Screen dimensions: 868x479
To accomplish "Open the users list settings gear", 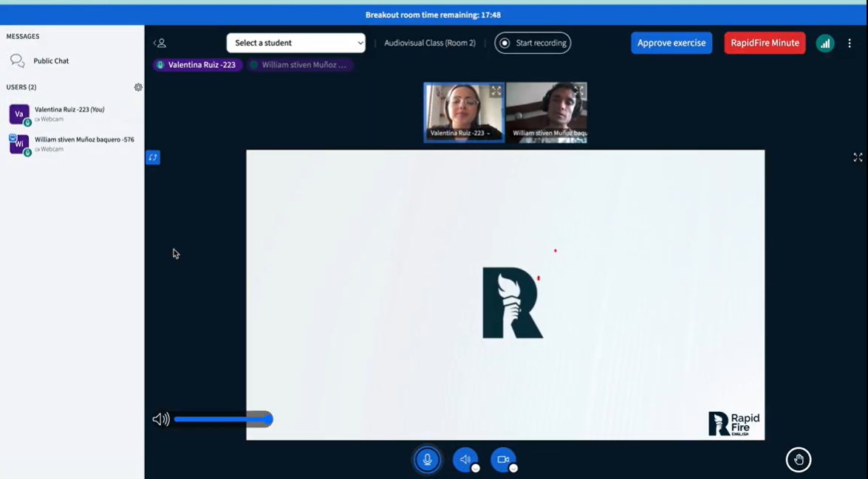I will tap(138, 87).
